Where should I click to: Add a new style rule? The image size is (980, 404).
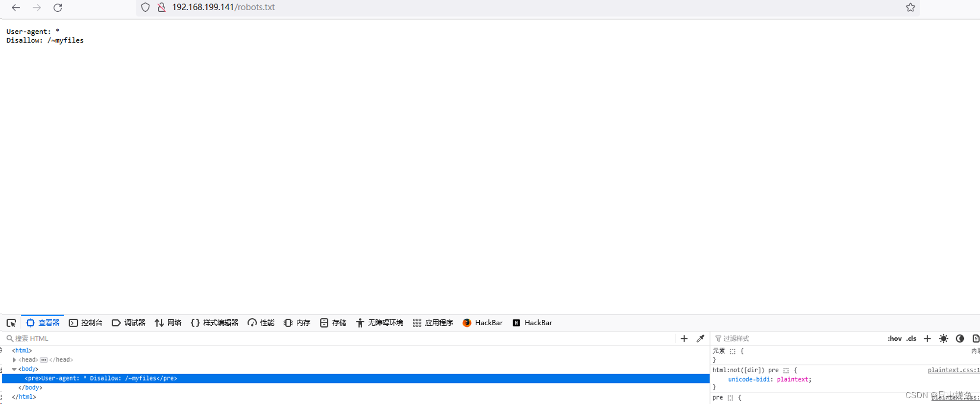pos(927,338)
